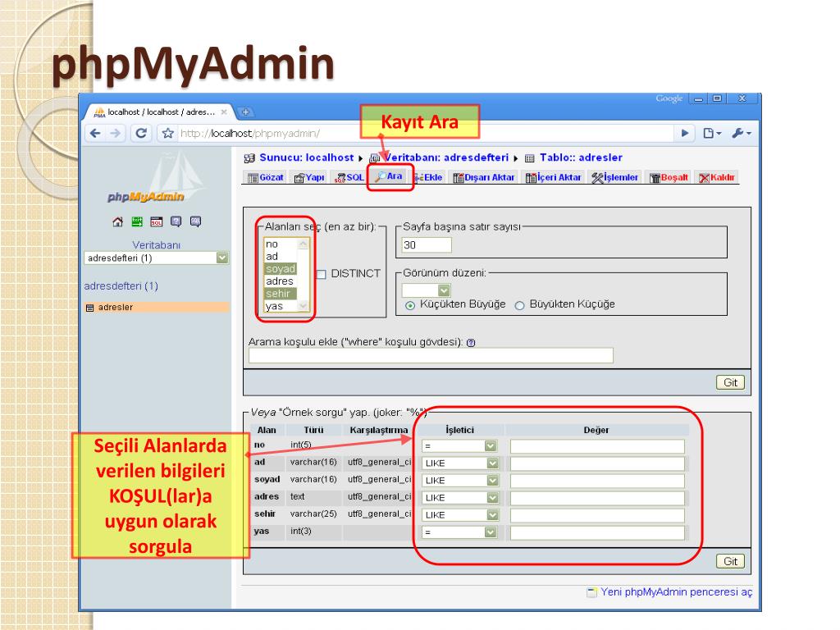Open the Ara search tab
Image resolution: width=840 pixels, height=630 pixels.
click(390, 176)
